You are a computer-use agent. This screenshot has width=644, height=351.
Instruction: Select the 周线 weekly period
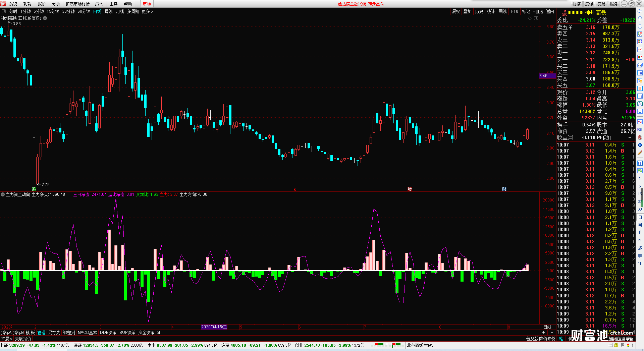(109, 11)
